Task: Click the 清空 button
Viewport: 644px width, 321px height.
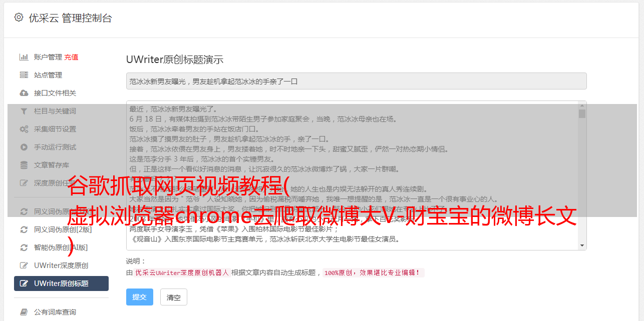Action: (173, 297)
